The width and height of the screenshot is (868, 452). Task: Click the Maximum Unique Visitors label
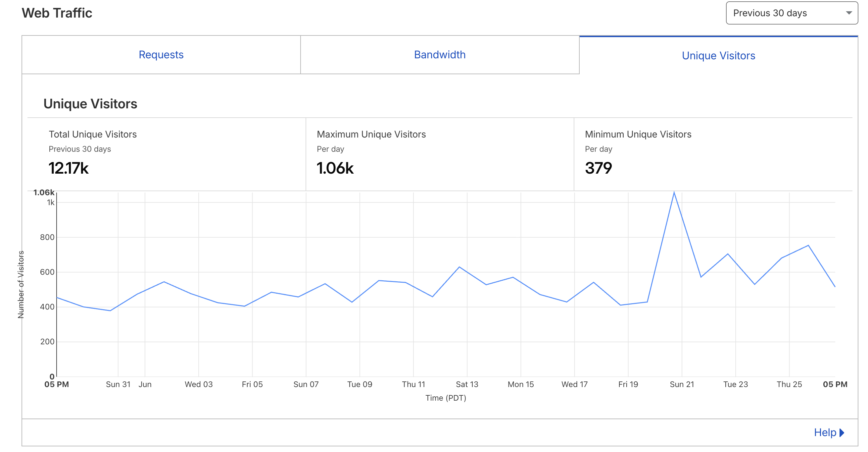[371, 134]
